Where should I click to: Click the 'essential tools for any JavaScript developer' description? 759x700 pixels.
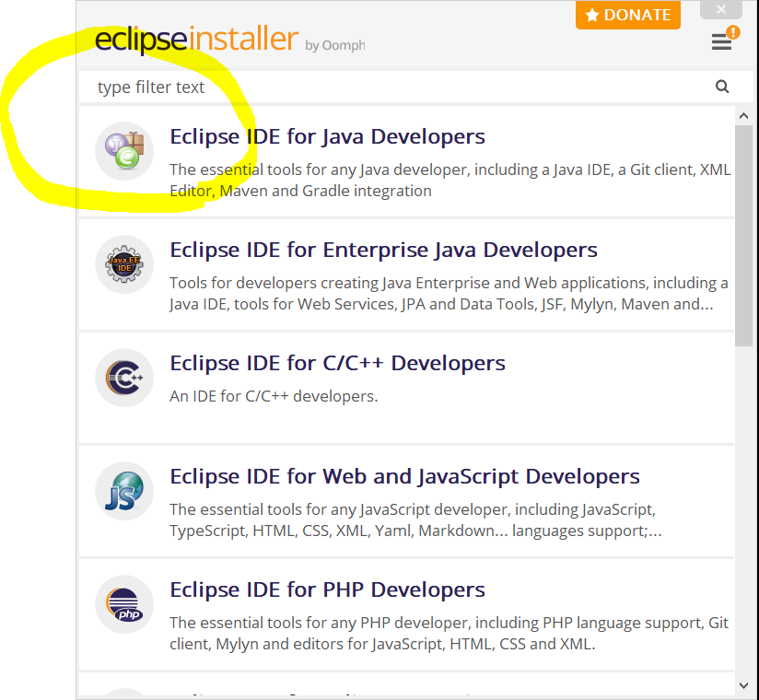click(415, 519)
